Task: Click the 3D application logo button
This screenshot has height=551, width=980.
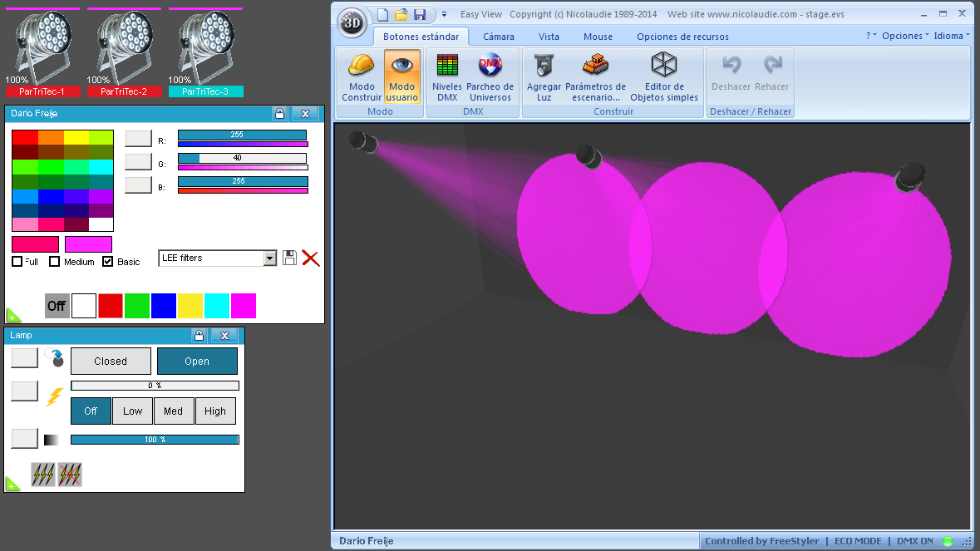Action: [x=352, y=22]
